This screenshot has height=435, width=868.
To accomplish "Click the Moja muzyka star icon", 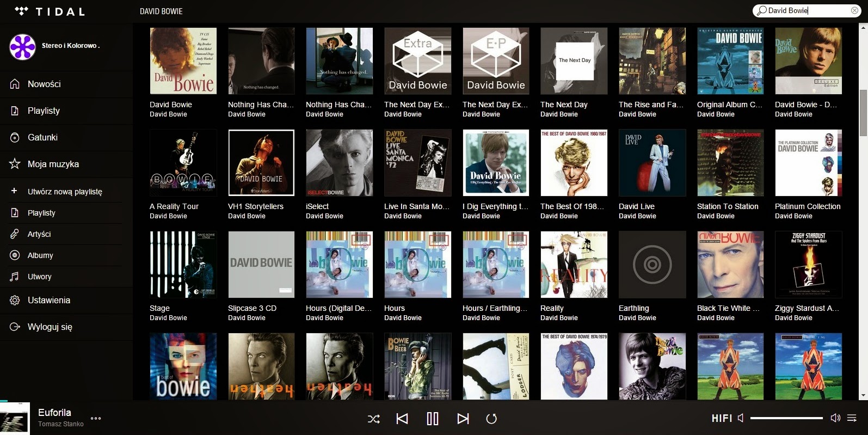I will point(15,164).
